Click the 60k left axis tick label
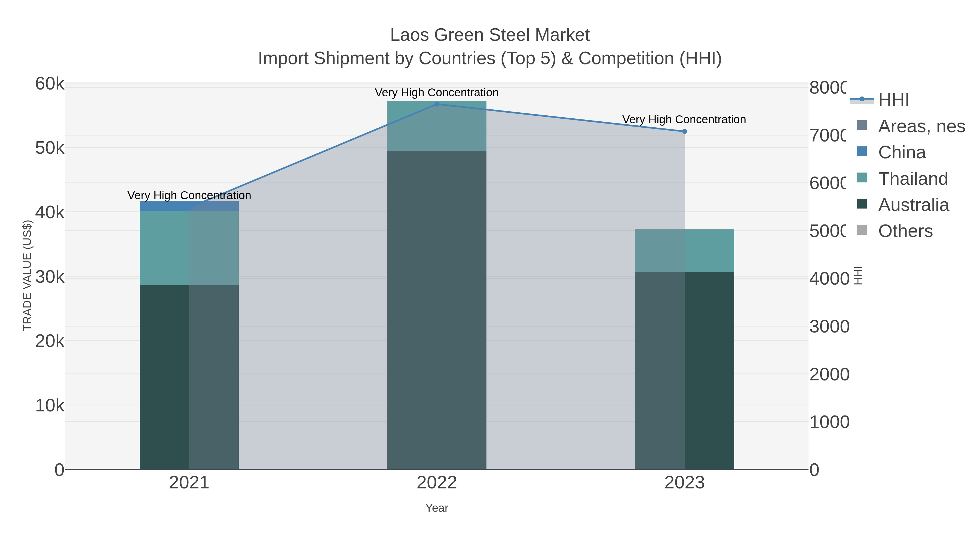 pyautogui.click(x=50, y=84)
